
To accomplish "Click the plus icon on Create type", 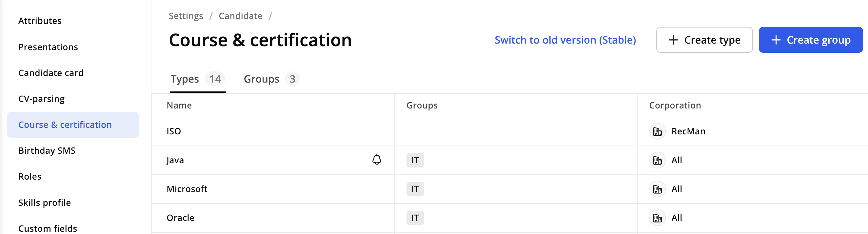I will pos(673,40).
